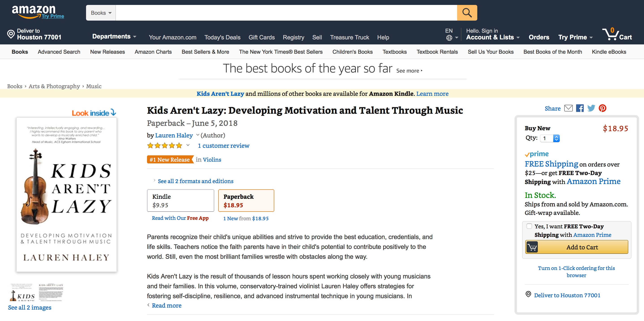Screen dimensions: 644x321
Task: Expand the Departments menu
Action: click(114, 37)
